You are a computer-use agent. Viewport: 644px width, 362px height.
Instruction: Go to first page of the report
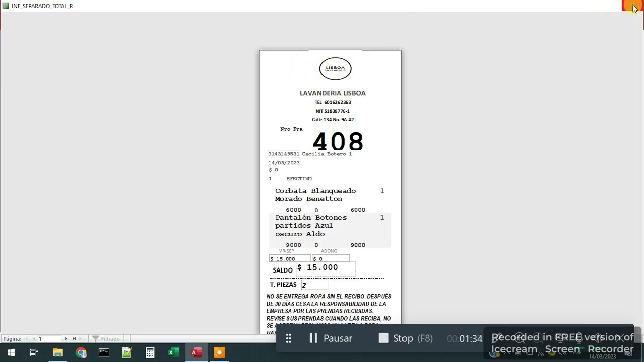[26, 339]
